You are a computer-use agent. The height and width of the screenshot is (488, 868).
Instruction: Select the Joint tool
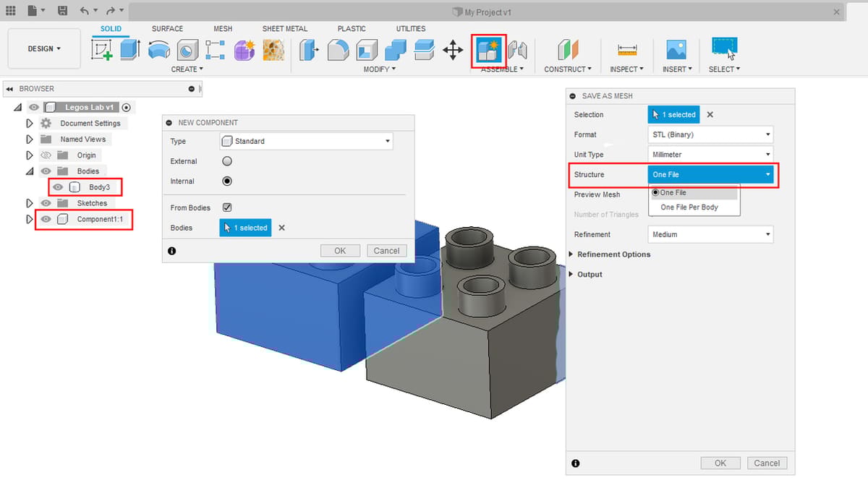coord(517,50)
